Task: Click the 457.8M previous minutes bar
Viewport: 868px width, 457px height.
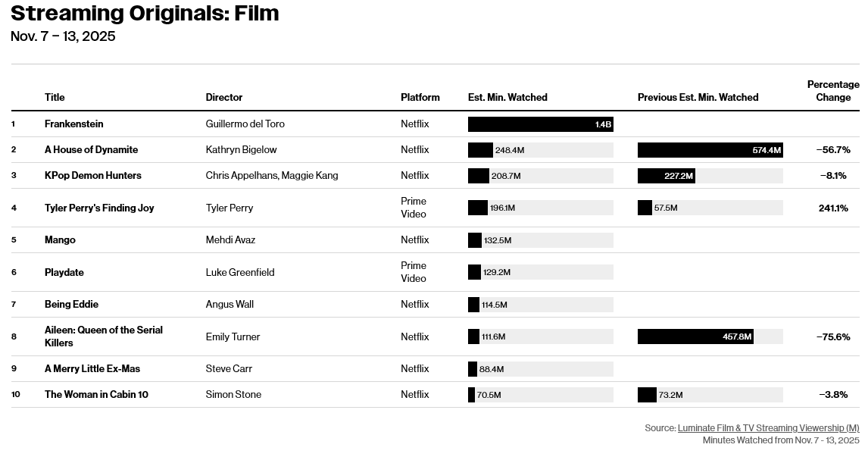Action: click(695, 336)
